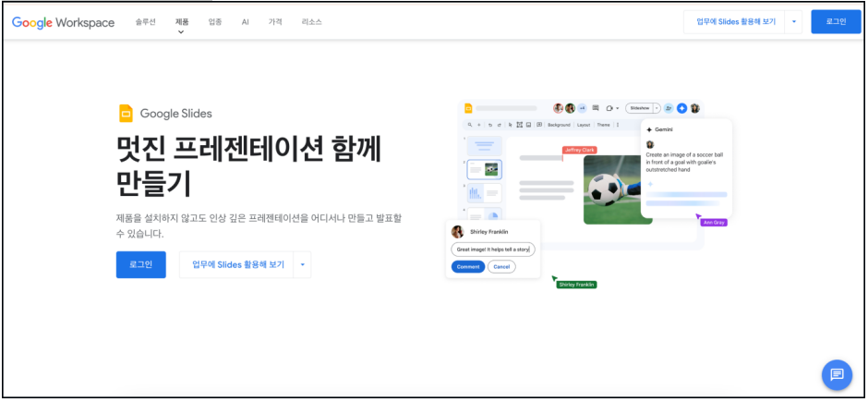
Task: Click the Slides logo in the illustration
Action: (x=468, y=108)
